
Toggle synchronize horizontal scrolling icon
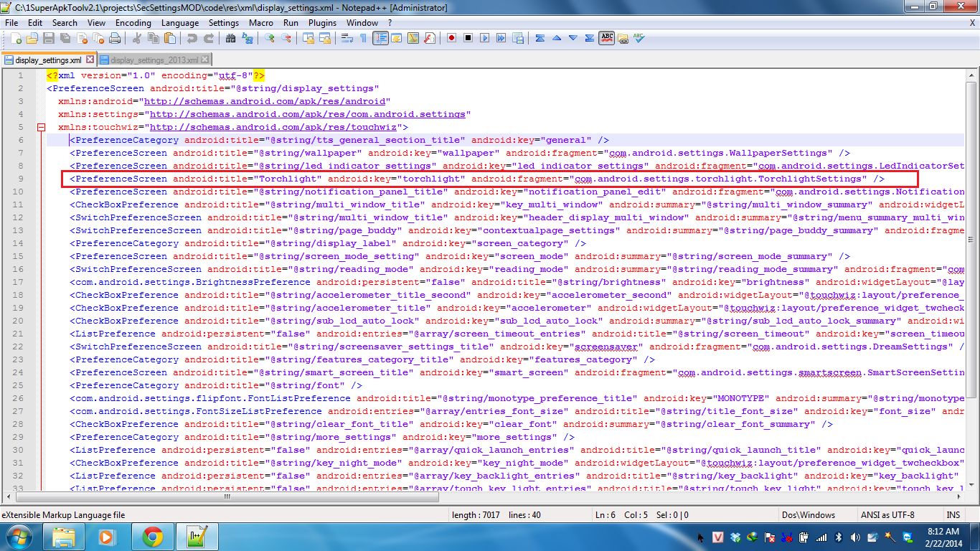tap(324, 38)
